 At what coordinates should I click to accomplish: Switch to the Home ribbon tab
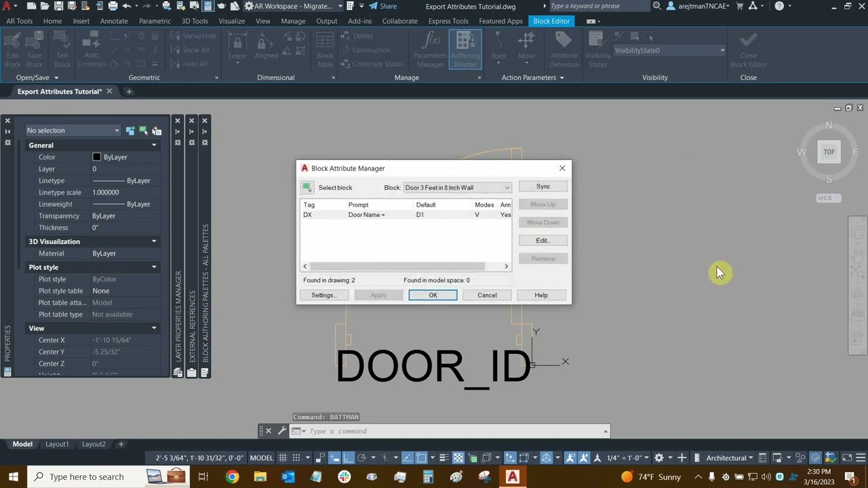pyautogui.click(x=52, y=21)
